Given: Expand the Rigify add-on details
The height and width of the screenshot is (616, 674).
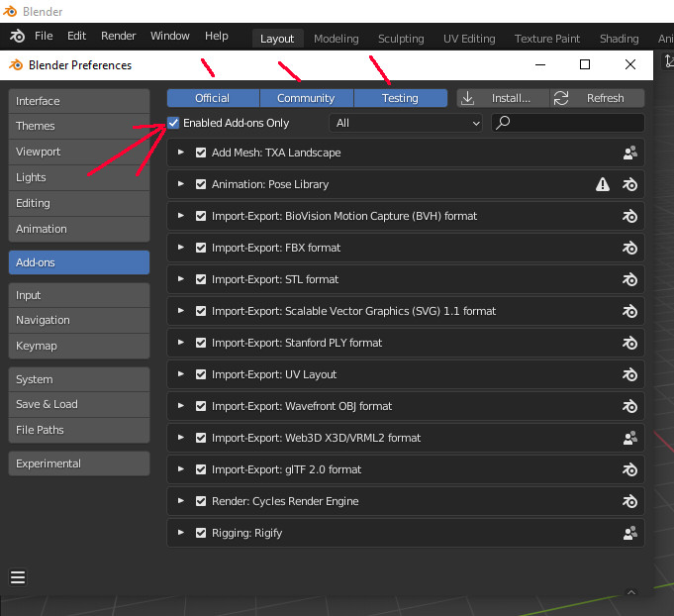Looking at the screenshot, I should (x=181, y=533).
